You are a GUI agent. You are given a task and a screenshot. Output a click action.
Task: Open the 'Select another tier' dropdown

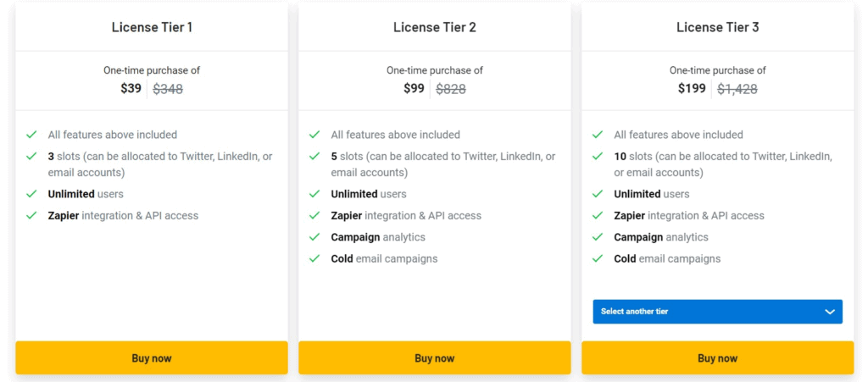[717, 312]
